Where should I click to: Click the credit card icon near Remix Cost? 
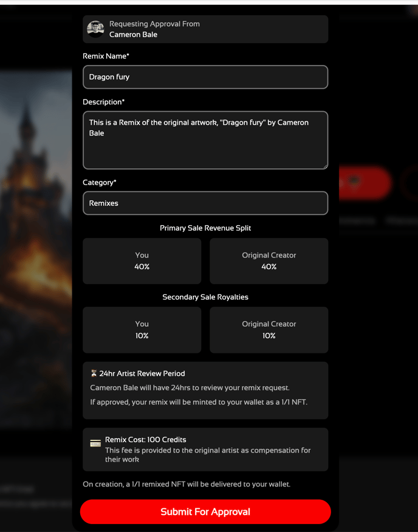95,444
